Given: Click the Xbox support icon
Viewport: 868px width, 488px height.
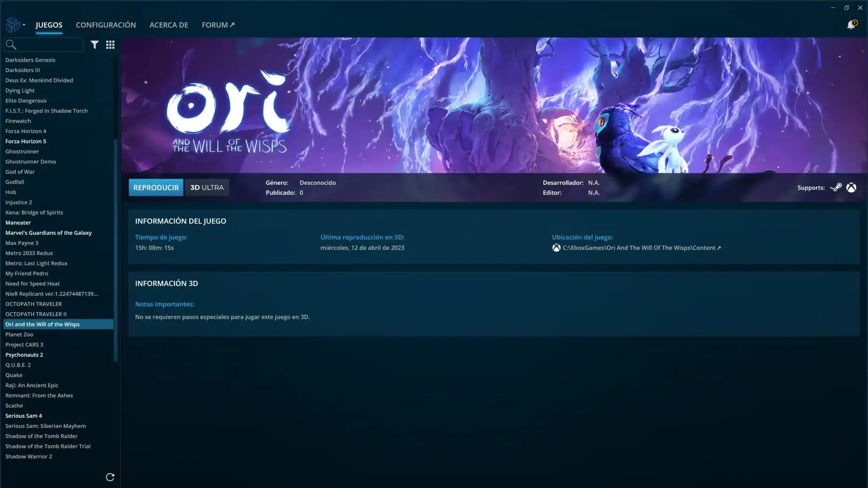Looking at the screenshot, I should [851, 188].
